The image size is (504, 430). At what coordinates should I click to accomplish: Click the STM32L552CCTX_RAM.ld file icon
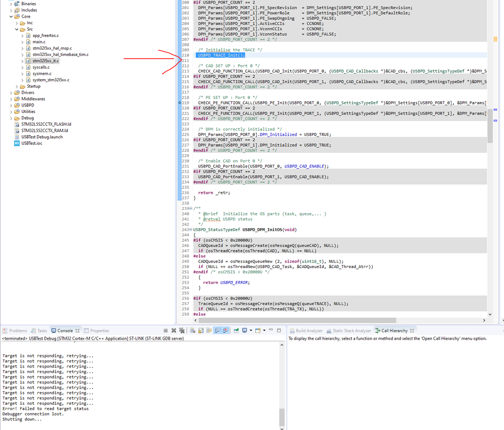17,131
